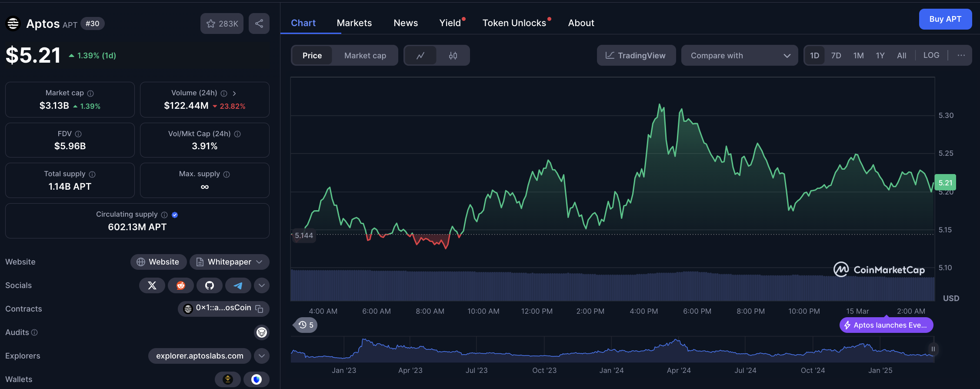Open the blue shield wallet icon

(x=257, y=379)
